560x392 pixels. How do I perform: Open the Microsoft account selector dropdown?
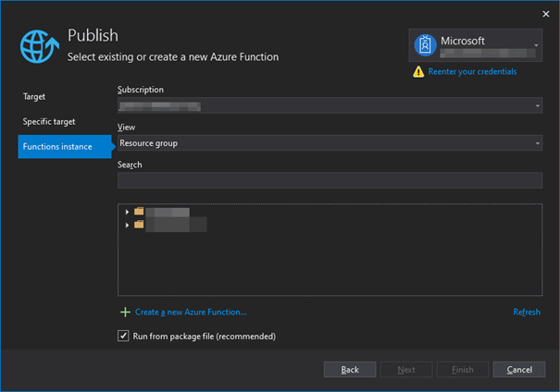(x=476, y=45)
